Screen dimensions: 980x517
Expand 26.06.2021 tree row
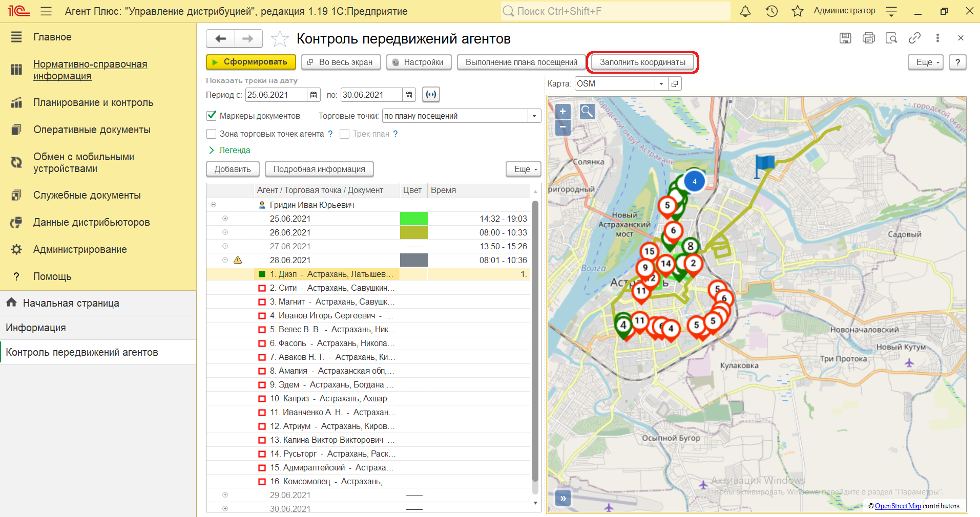225,232
